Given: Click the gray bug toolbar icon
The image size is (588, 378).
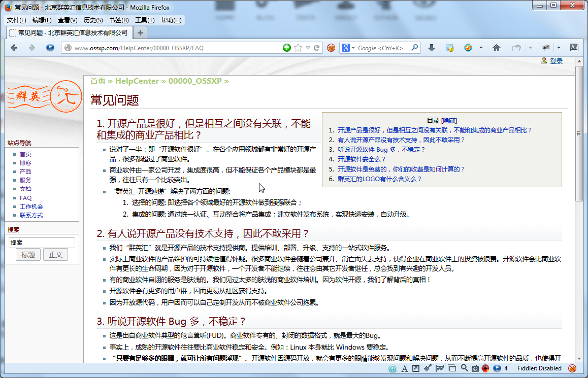Looking at the screenshot, I should point(546,48).
